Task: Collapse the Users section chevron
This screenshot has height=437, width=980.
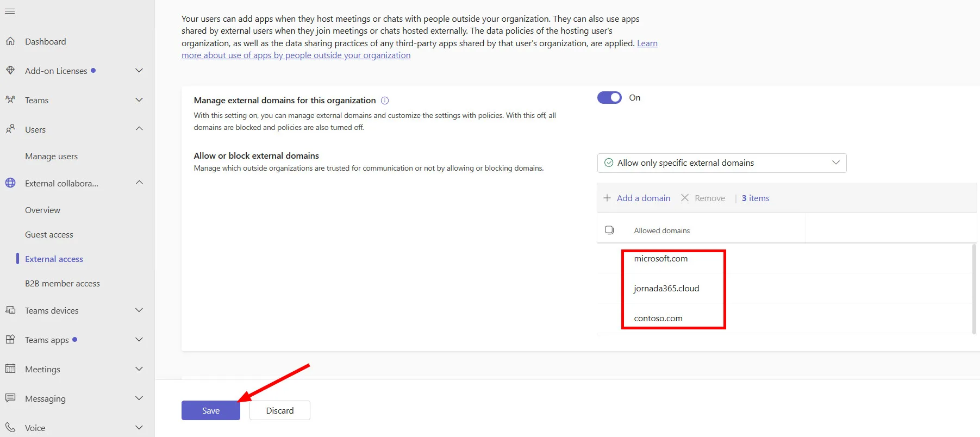Action: (x=139, y=129)
